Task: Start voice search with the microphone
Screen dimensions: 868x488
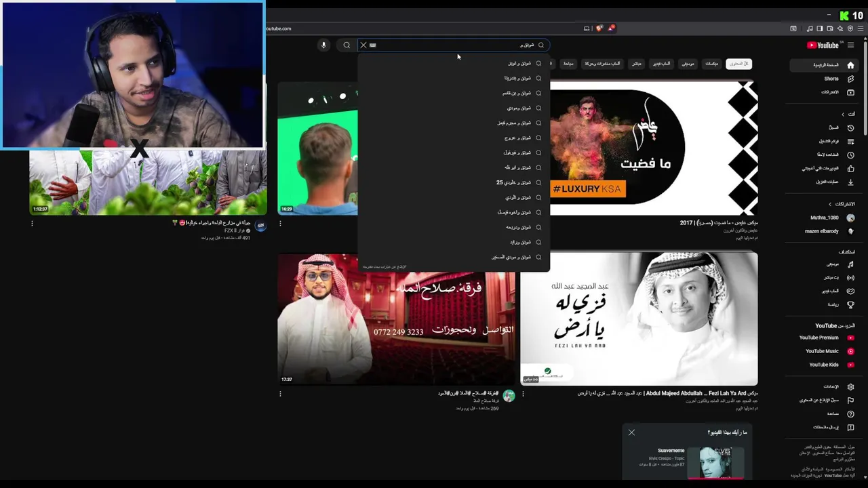Action: 323,45
